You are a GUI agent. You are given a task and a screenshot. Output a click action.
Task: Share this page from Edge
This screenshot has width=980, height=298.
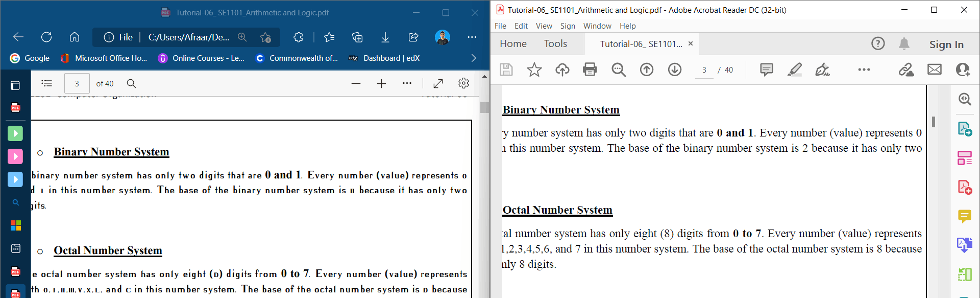(x=413, y=37)
